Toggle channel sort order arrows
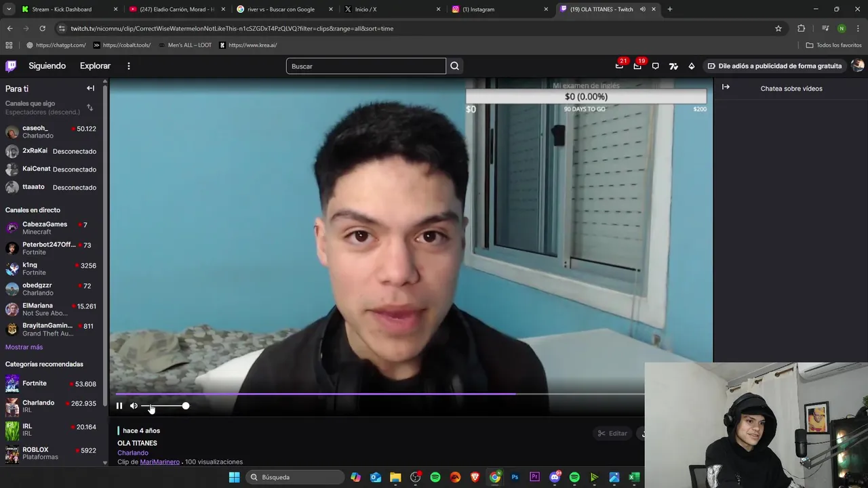This screenshot has width=868, height=488. point(90,108)
